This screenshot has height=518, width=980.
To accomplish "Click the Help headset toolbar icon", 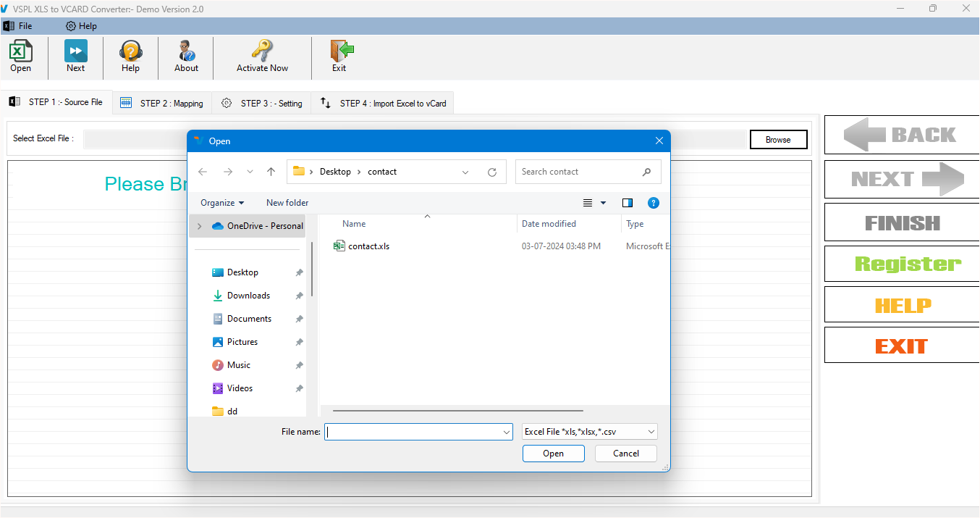I will coord(130,51).
